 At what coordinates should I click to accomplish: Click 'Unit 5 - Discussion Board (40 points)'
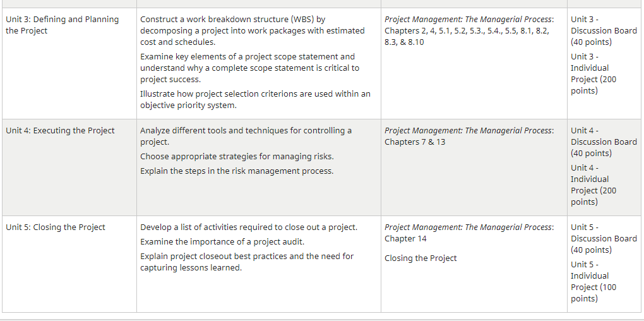click(x=604, y=239)
